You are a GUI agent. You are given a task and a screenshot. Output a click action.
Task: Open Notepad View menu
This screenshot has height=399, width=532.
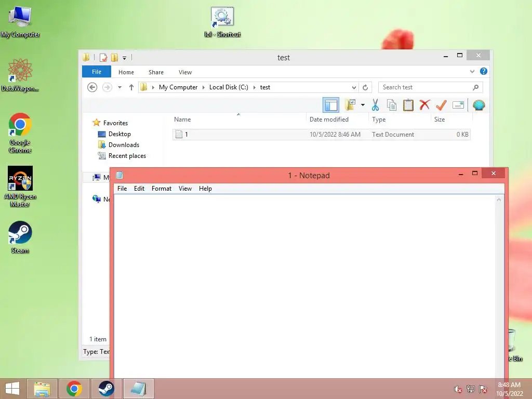tap(185, 188)
